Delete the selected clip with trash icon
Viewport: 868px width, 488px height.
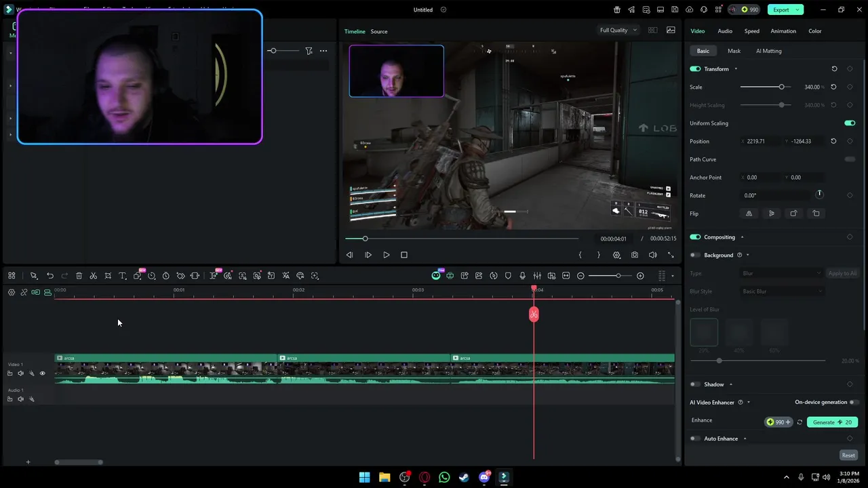click(79, 276)
